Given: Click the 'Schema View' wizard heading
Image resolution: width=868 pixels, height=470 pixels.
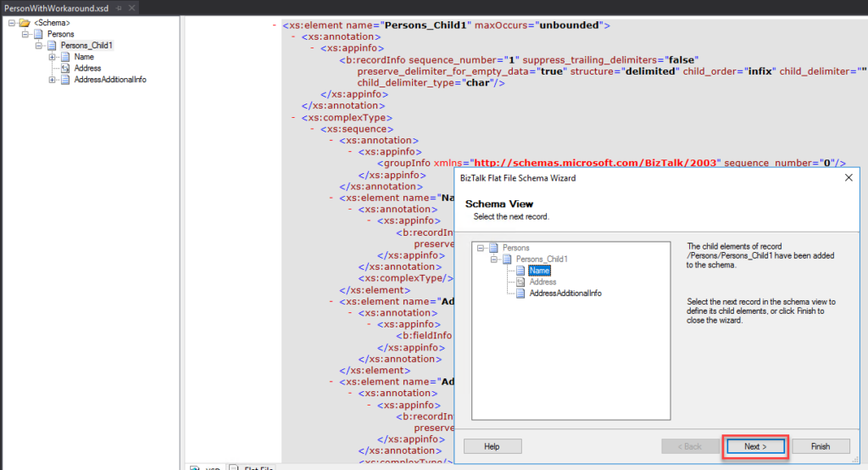Looking at the screenshot, I should (498, 204).
